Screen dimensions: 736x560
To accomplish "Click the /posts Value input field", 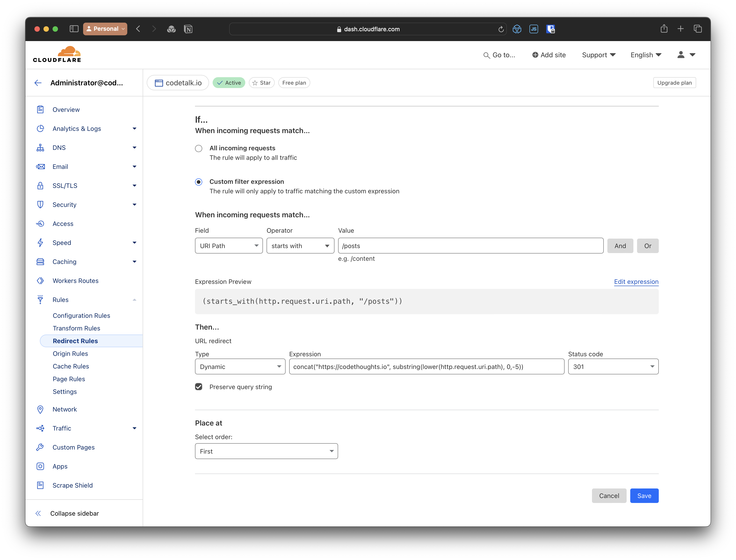I will pos(470,246).
